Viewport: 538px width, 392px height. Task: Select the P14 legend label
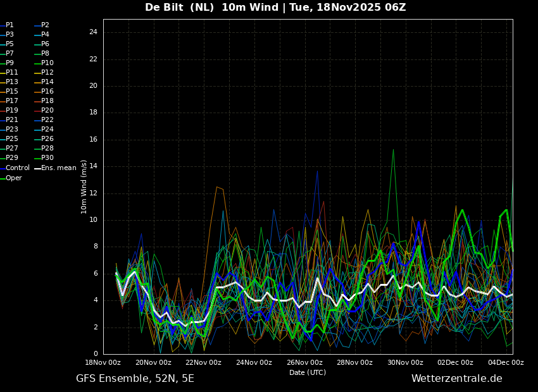coord(44,82)
